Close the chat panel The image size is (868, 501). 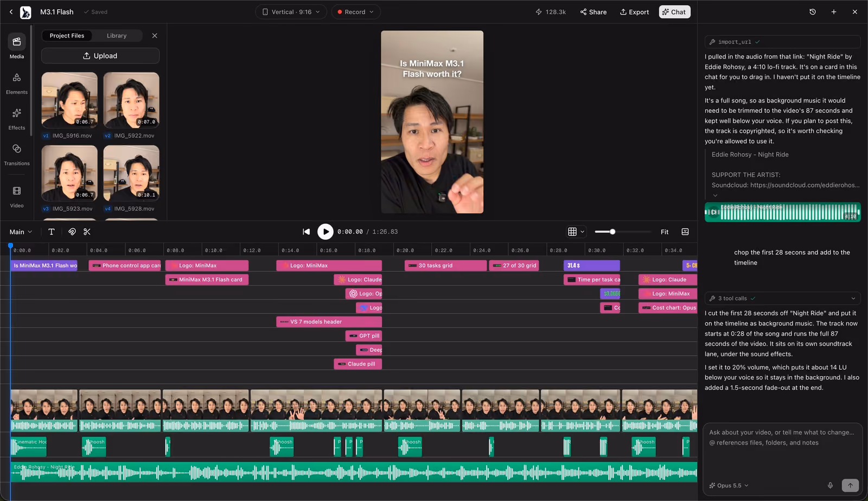[855, 12]
